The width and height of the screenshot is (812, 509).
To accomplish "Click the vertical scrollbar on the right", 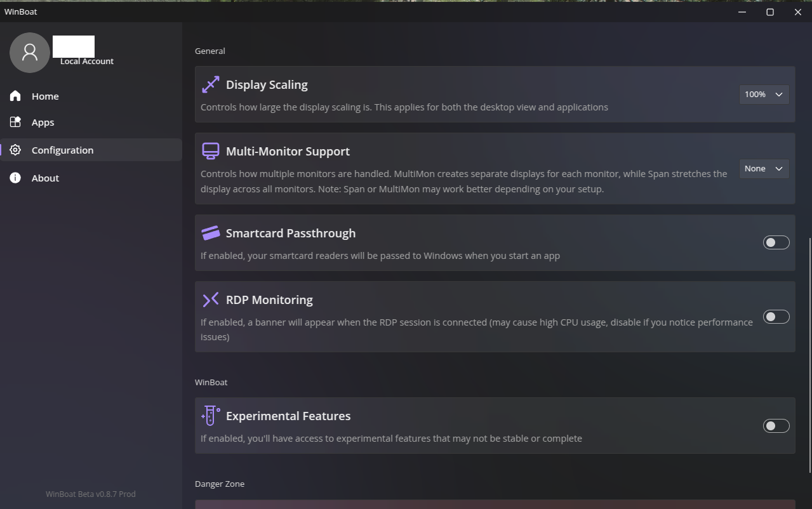I will (809, 355).
